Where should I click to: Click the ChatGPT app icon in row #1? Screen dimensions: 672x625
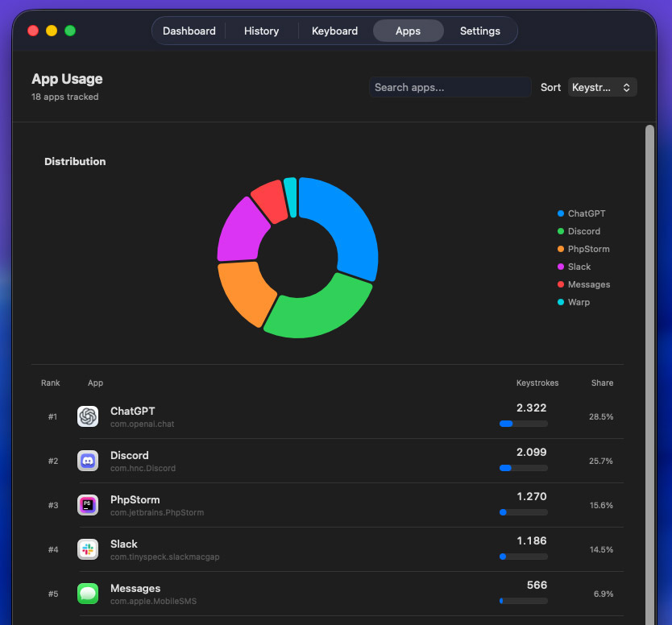click(x=88, y=416)
